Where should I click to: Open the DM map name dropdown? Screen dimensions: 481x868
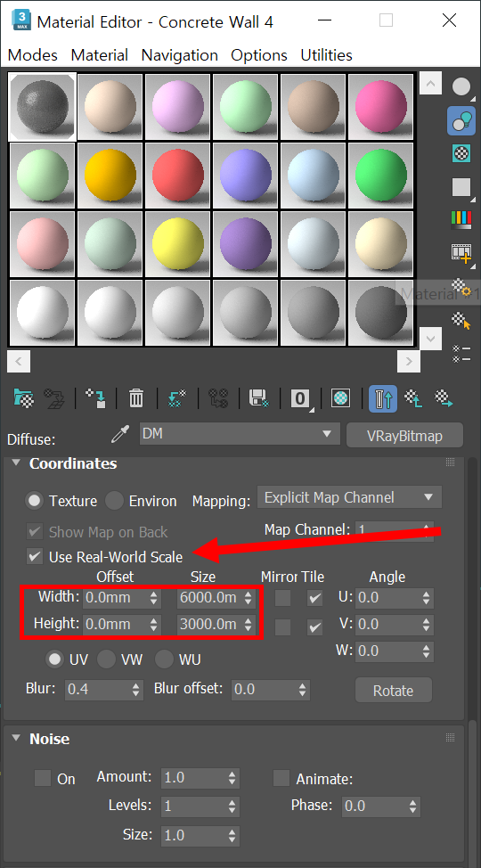pos(239,433)
